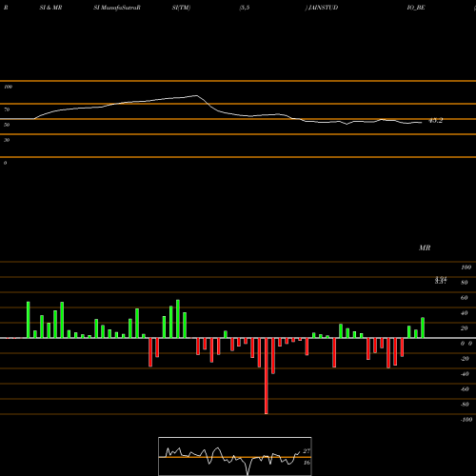Screen dimensions: 476x476
Task: Open the mini RSI thumbnail chart
Action: (x=235, y=456)
